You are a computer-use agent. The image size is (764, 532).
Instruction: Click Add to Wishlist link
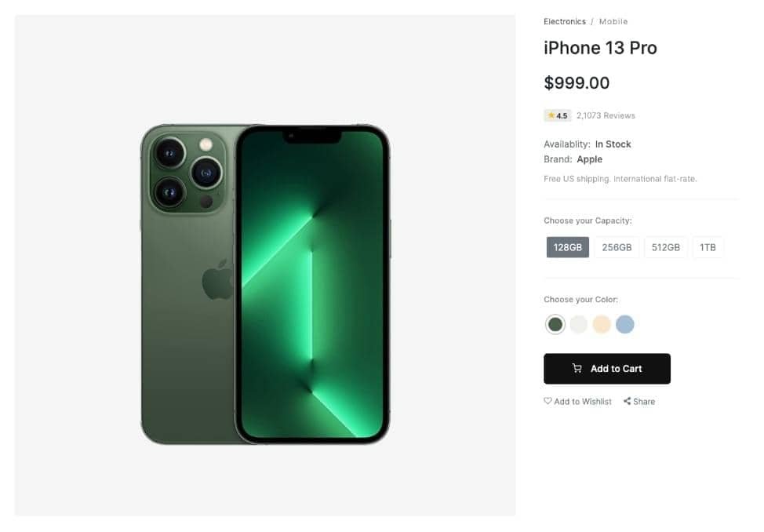coord(583,402)
